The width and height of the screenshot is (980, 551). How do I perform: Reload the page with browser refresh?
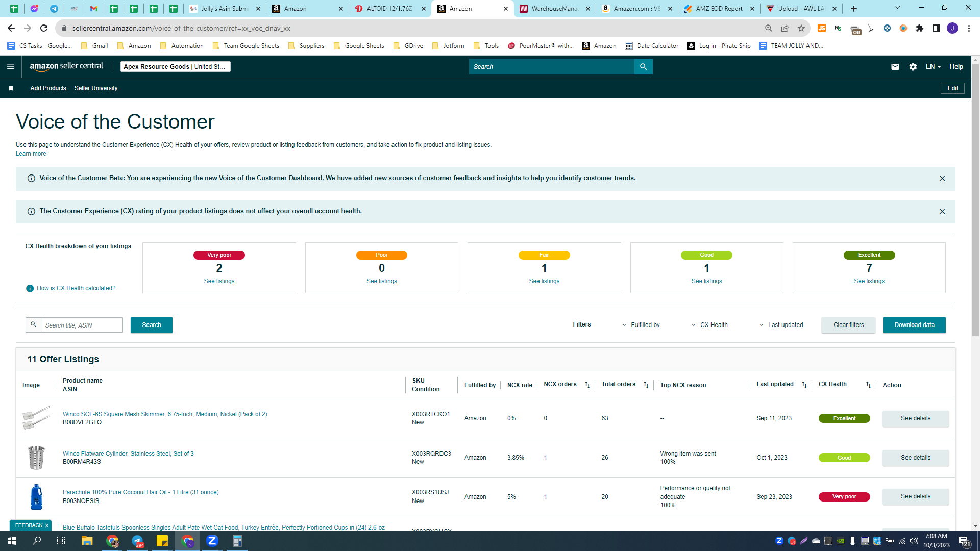point(44,28)
